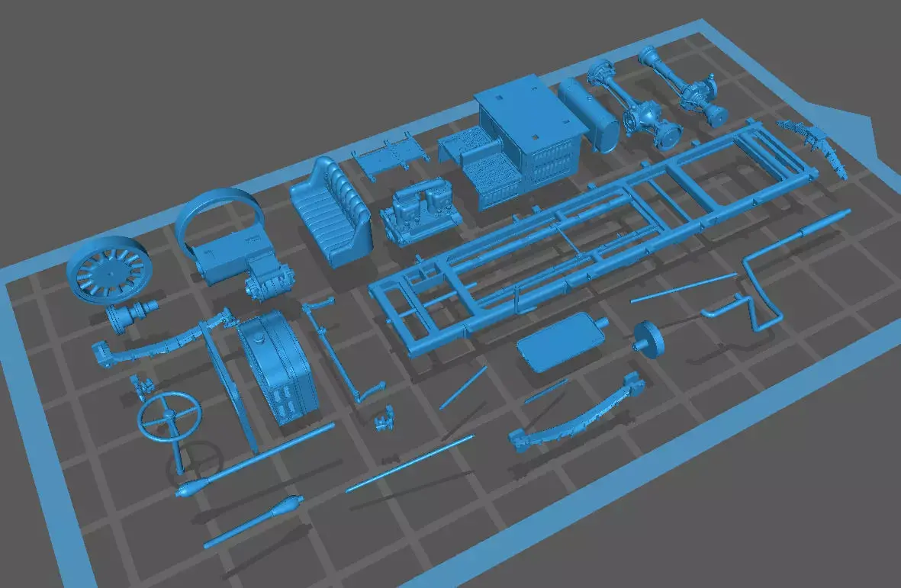Image resolution: width=901 pixels, height=588 pixels.
Task: Click the engine block part
Action: [x=421, y=213]
